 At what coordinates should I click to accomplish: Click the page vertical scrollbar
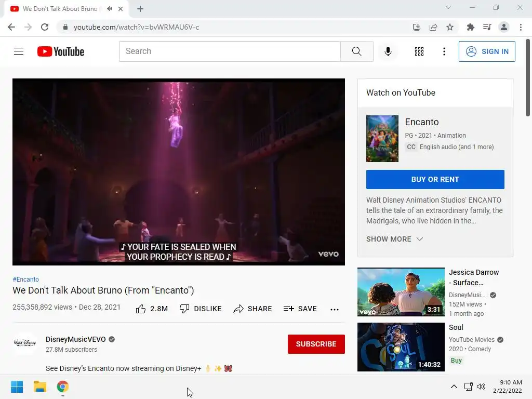528,77
